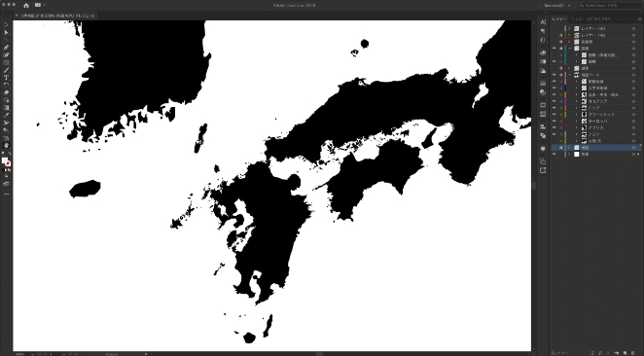Expand the レイヤー 143 layer

tap(569, 29)
